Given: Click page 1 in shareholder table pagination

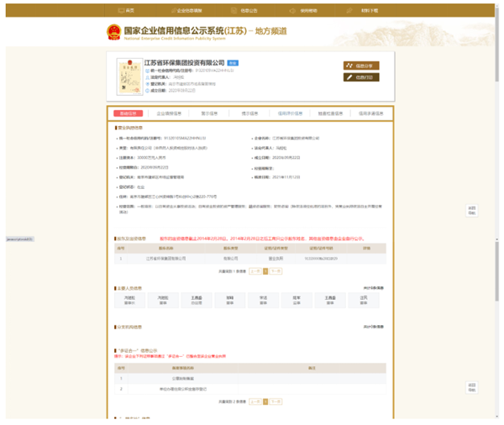Looking at the screenshot, I should 265,271.
